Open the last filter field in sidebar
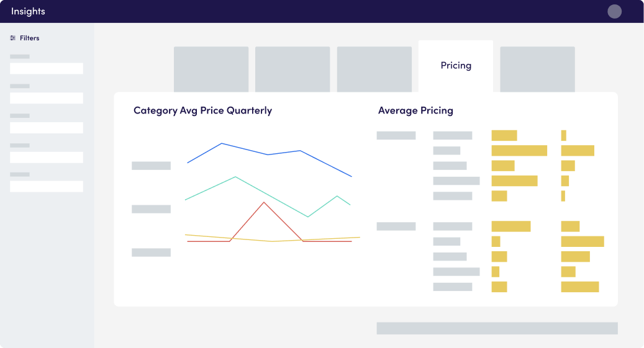 click(x=47, y=186)
